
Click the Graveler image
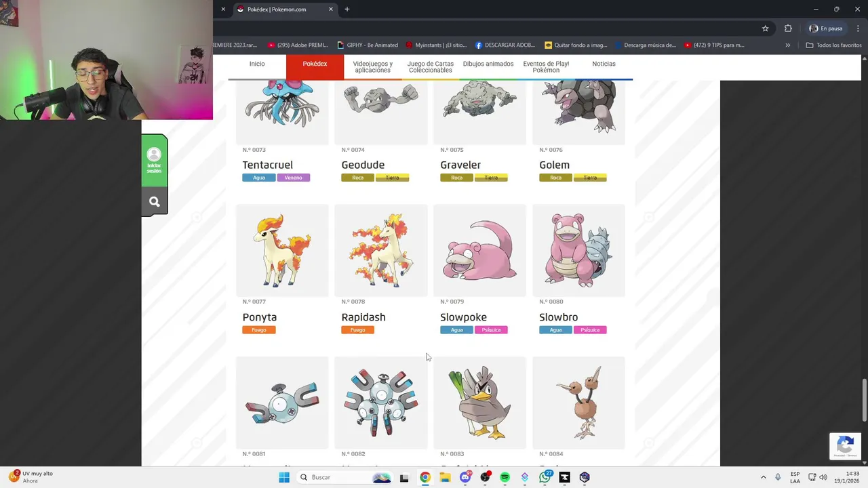(480, 112)
